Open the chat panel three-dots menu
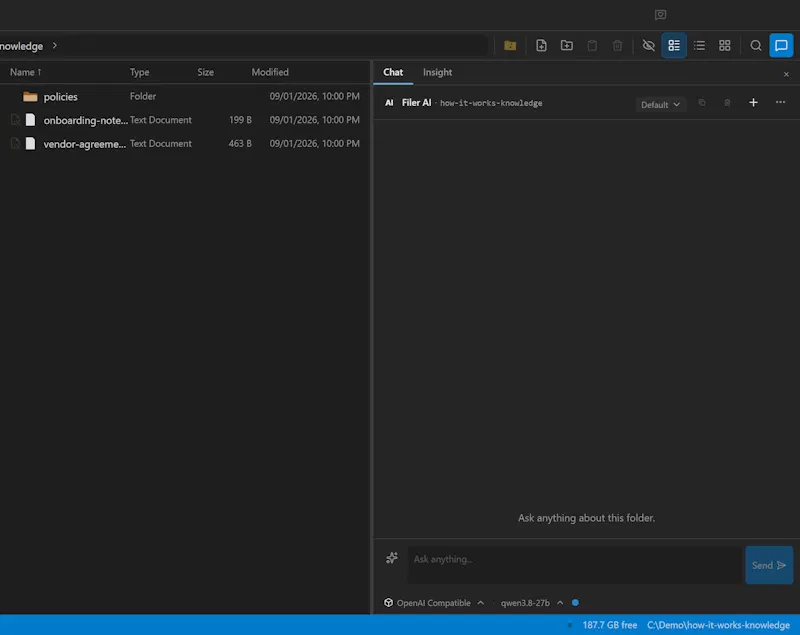 click(x=780, y=102)
